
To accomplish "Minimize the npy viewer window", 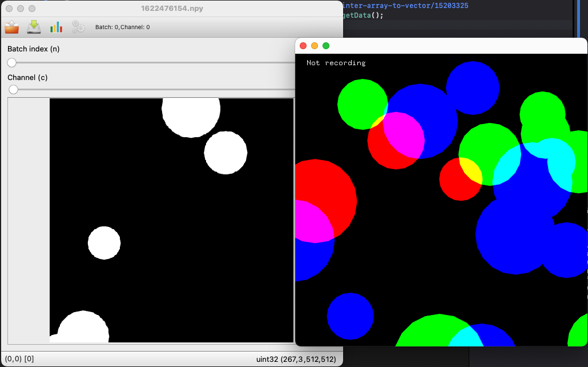I will (21, 8).
